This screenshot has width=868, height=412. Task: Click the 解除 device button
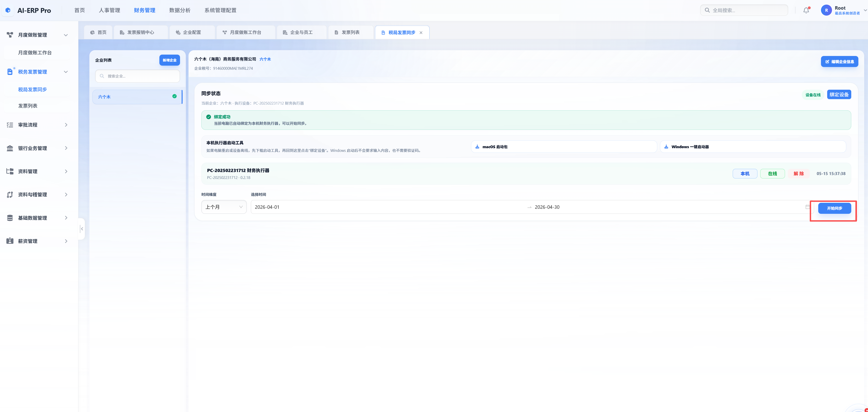(799, 174)
